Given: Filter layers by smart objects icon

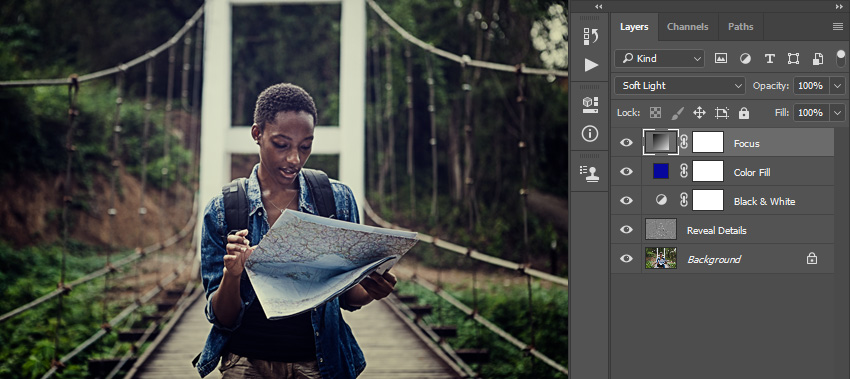Looking at the screenshot, I should (x=817, y=59).
